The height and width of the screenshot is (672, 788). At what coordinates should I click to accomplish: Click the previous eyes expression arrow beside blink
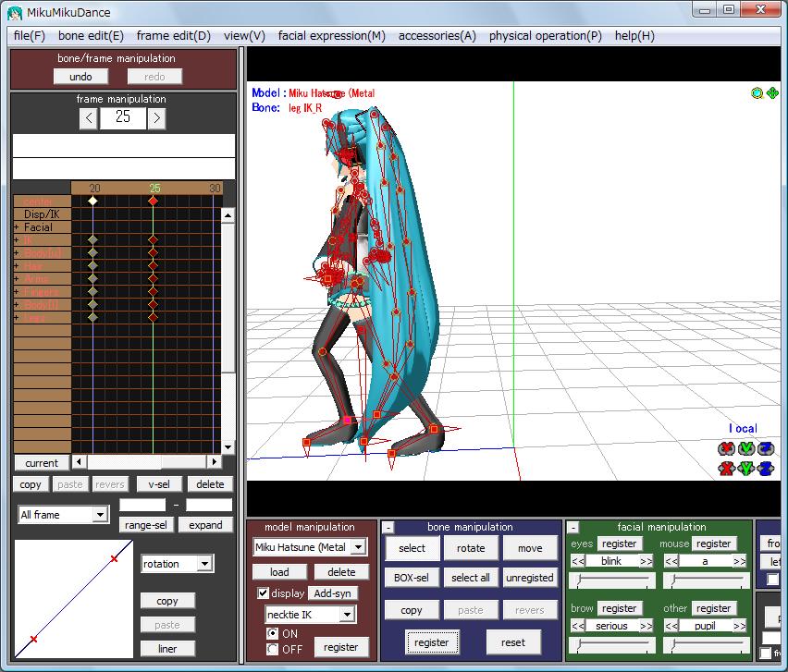tap(578, 561)
